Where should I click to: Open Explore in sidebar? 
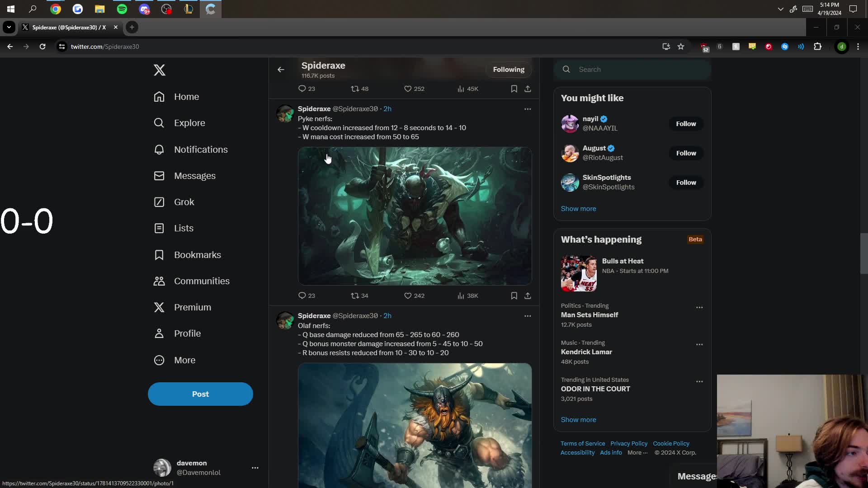point(179,123)
